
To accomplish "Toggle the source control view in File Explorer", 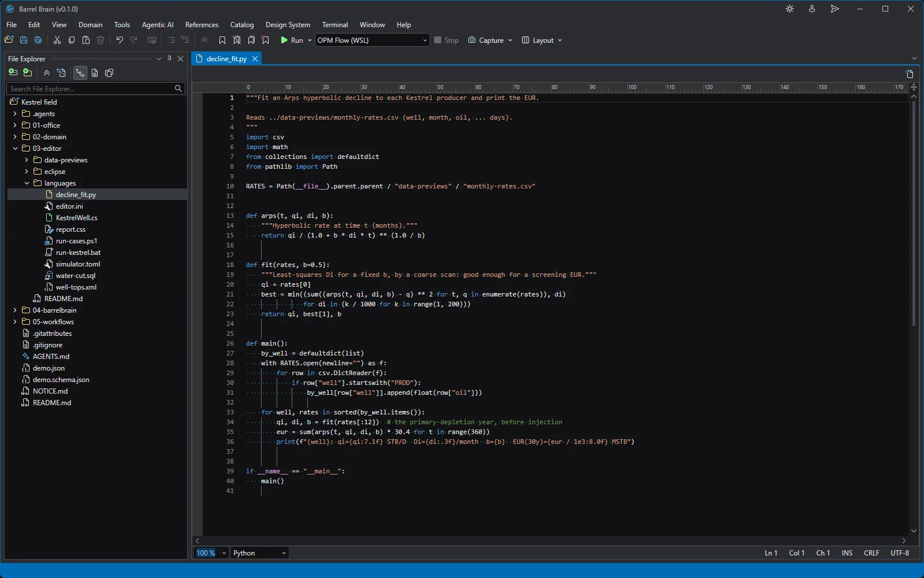I will click(x=80, y=73).
